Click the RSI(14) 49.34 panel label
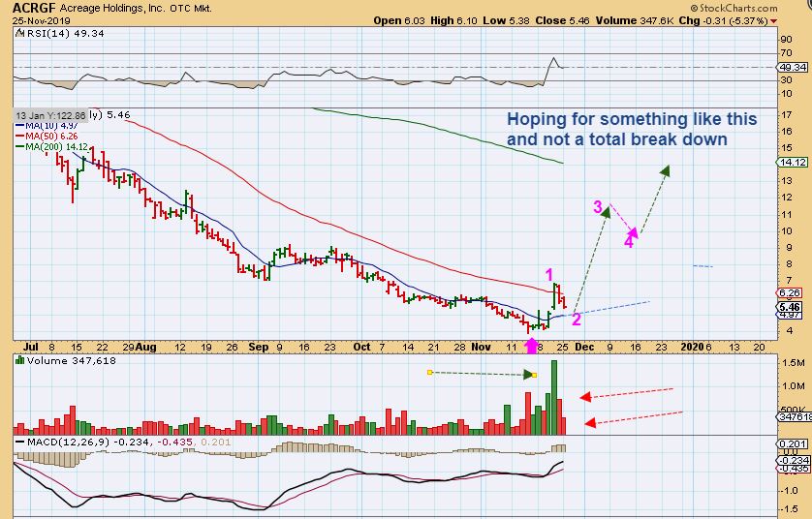 tap(64, 33)
